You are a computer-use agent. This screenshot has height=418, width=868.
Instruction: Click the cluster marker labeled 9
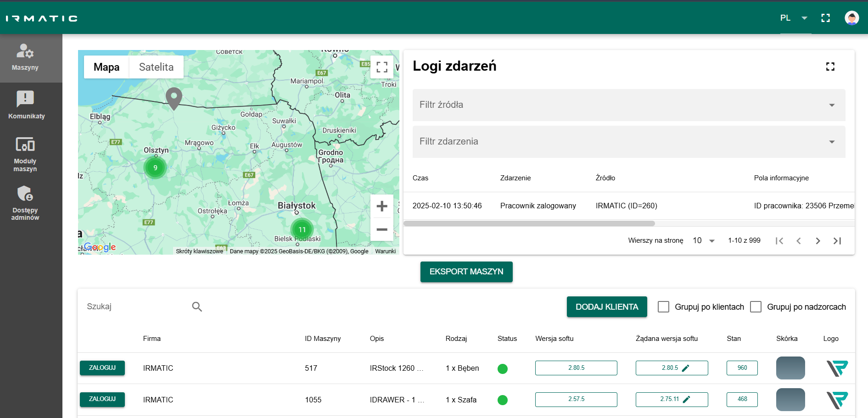[x=155, y=167]
